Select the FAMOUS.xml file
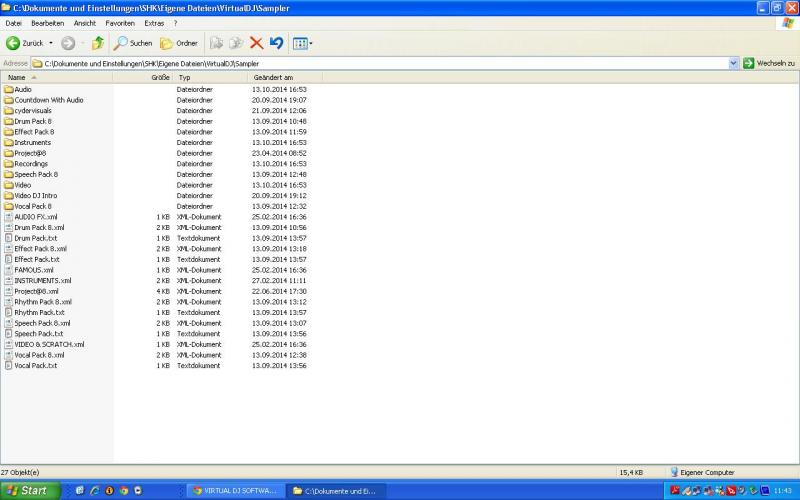The image size is (800, 500). (29, 270)
